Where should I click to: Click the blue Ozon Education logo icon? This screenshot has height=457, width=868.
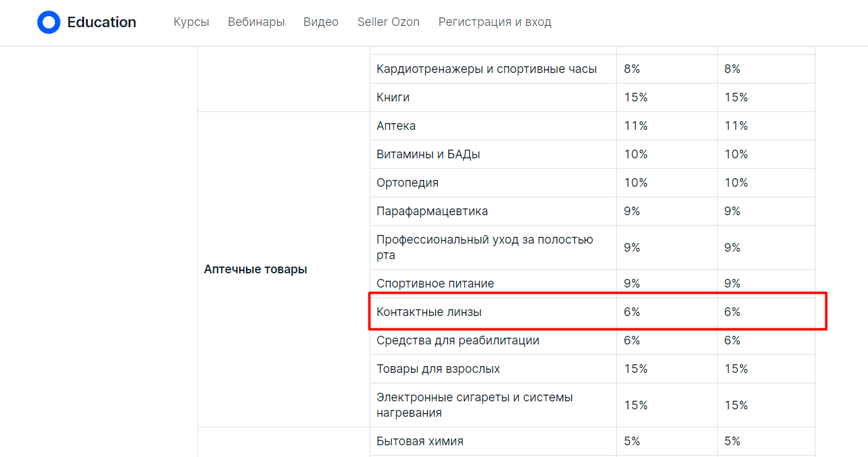pos(48,22)
